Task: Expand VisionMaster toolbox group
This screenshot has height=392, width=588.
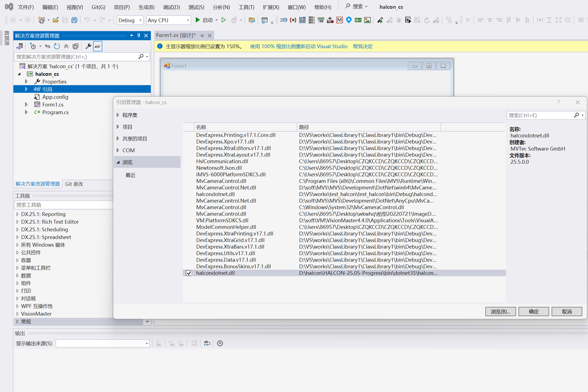Action: tap(18, 314)
